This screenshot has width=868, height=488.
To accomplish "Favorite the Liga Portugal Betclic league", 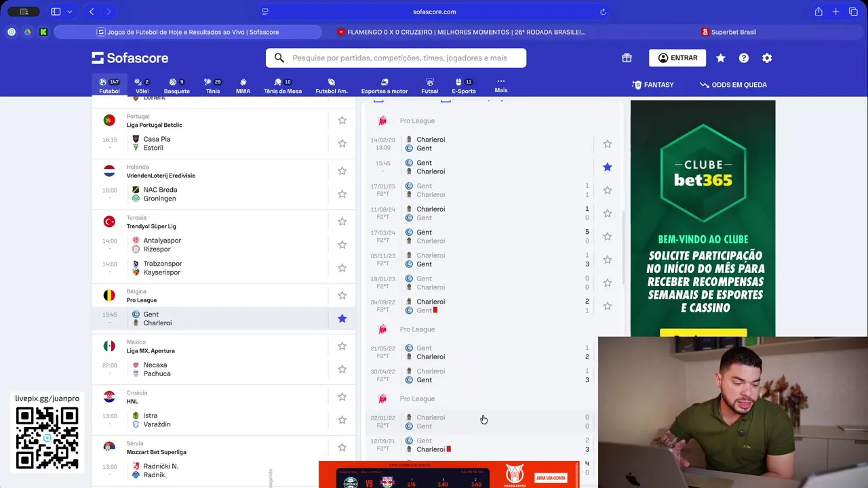I will tap(342, 120).
